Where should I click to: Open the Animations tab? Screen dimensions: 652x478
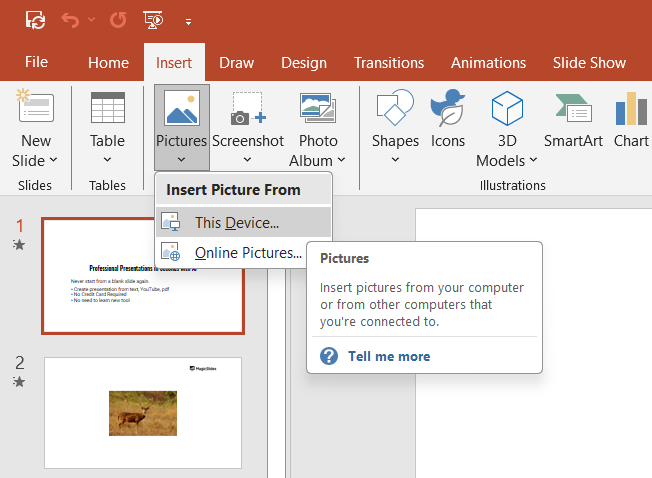(x=488, y=63)
